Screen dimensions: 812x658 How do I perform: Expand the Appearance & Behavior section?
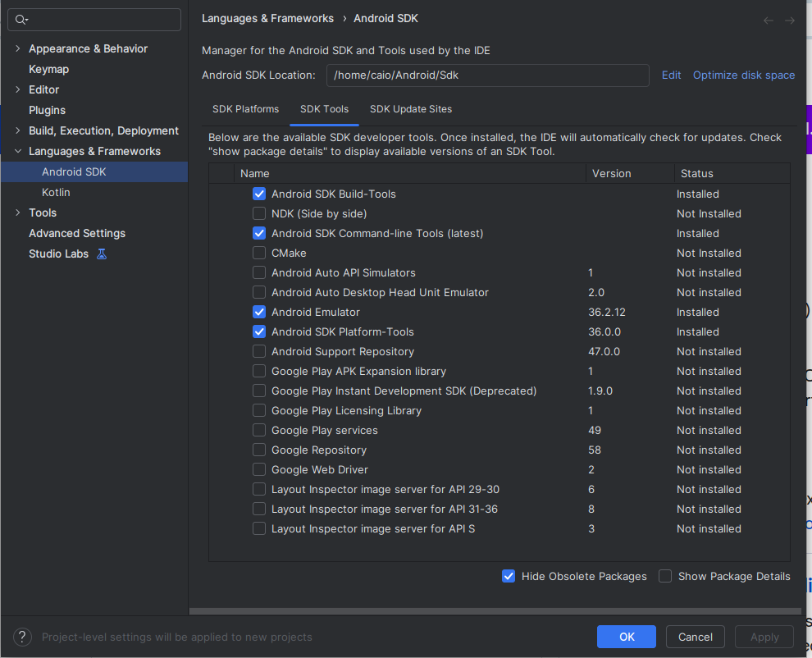18,48
